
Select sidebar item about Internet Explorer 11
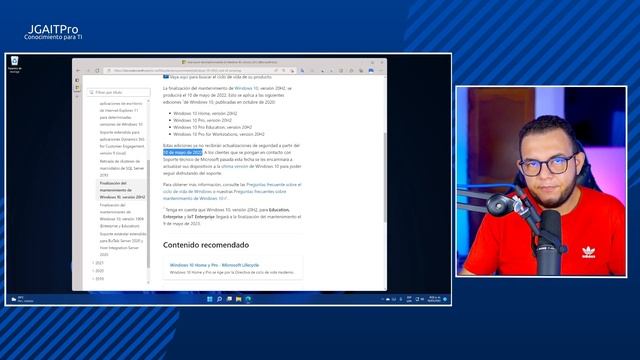pyautogui.click(x=121, y=114)
